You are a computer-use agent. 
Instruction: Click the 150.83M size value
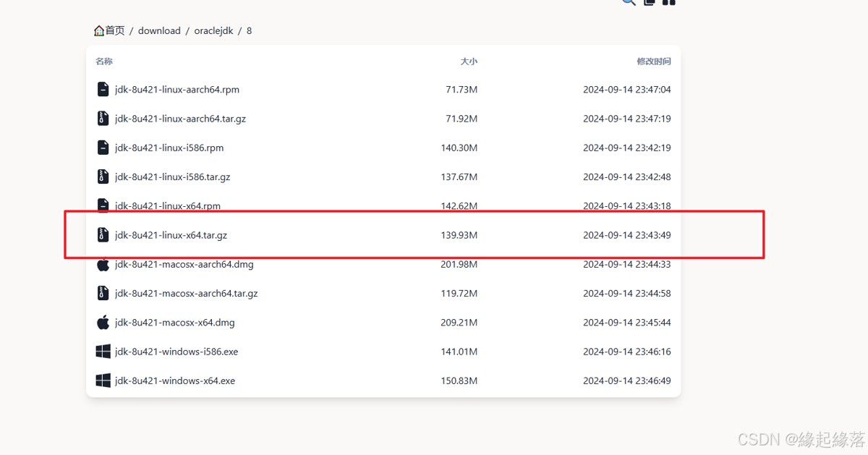click(459, 380)
